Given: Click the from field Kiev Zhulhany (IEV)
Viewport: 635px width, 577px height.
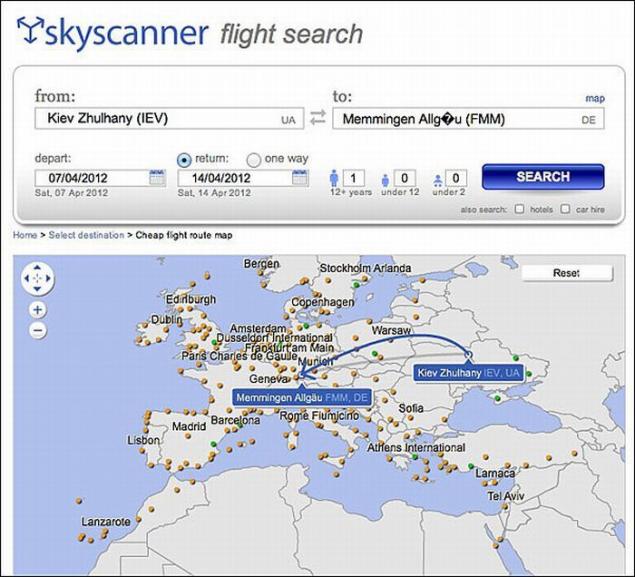Looking at the screenshot, I should 169,118.
